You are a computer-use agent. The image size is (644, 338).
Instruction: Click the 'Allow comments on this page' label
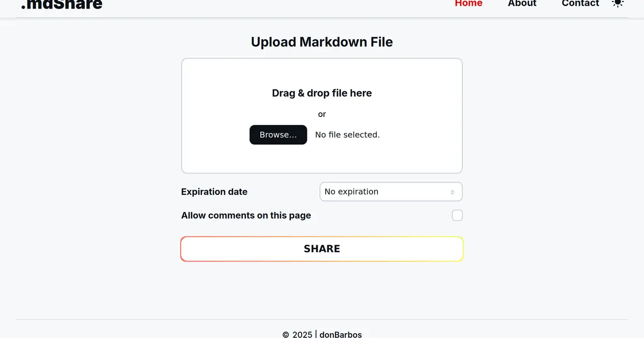coord(246,215)
